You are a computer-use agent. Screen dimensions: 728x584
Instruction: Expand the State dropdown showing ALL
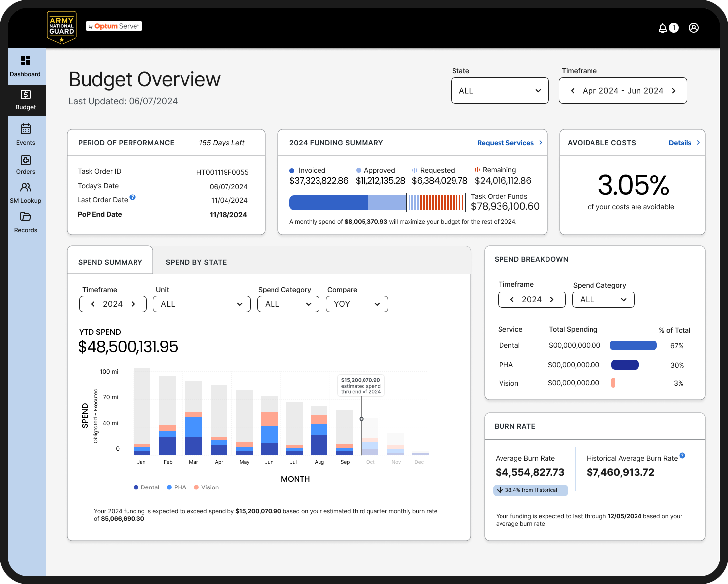click(500, 91)
